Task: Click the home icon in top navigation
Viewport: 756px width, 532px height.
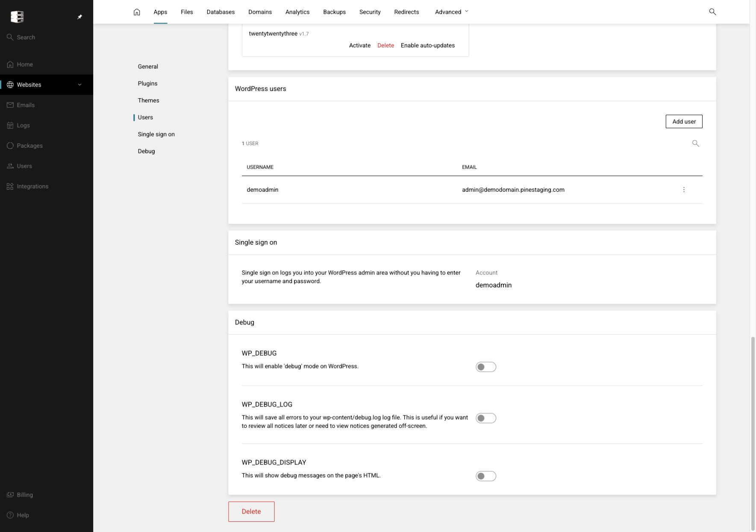Action: pos(137,12)
